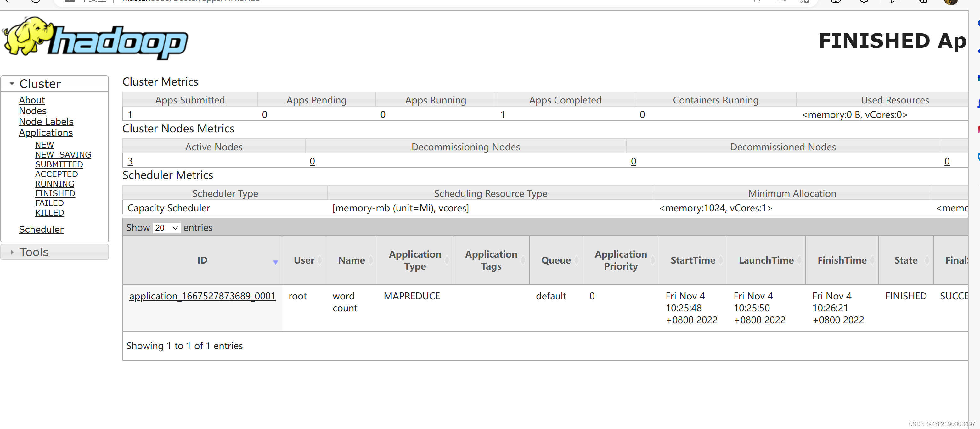The width and height of the screenshot is (980, 429).
Task: Go to the Scheduler page
Action: point(41,229)
